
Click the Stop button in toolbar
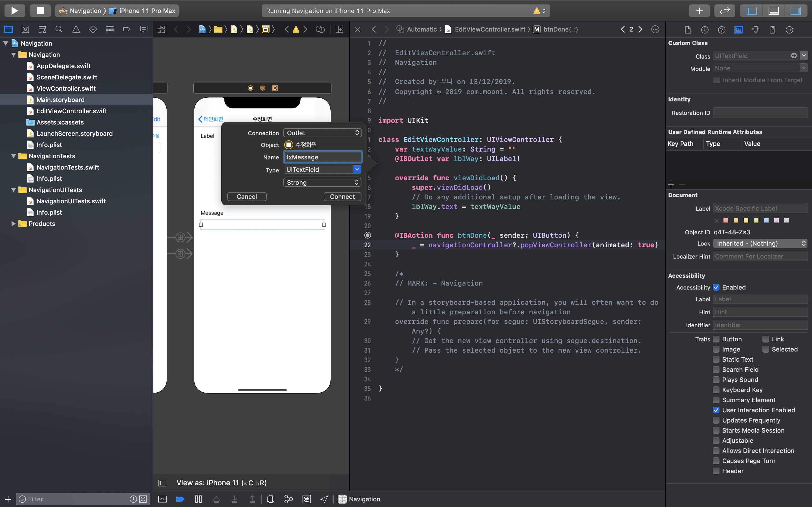coord(40,10)
